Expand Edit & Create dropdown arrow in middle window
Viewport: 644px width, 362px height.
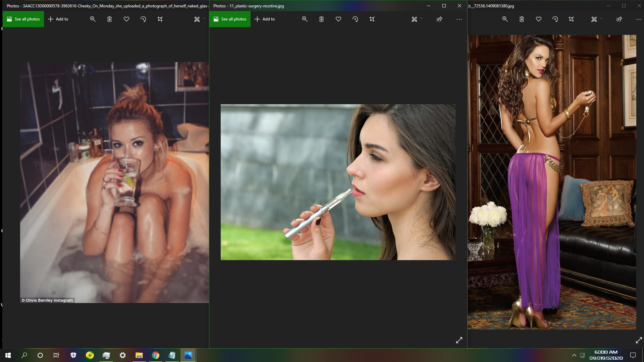(422, 18)
